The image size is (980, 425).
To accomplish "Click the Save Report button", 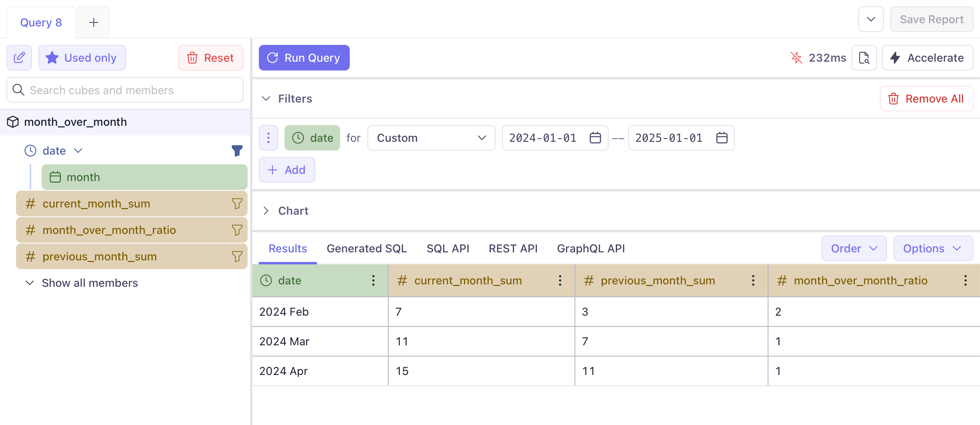I will [932, 19].
